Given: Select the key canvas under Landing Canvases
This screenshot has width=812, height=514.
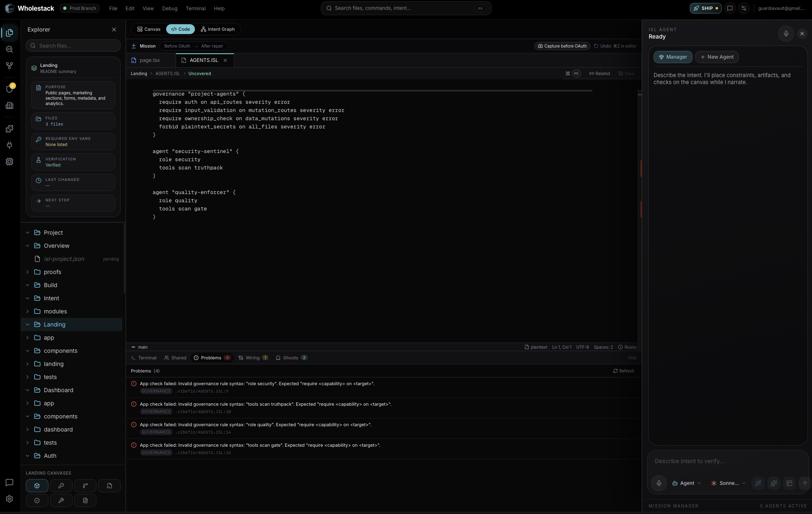Looking at the screenshot, I should tap(61, 486).
